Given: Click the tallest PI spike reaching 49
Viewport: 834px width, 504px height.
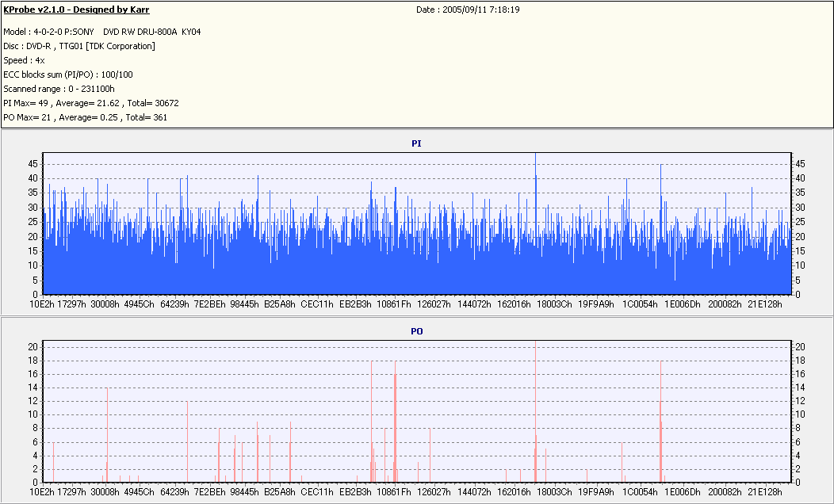Looking at the screenshot, I should [x=536, y=223].
